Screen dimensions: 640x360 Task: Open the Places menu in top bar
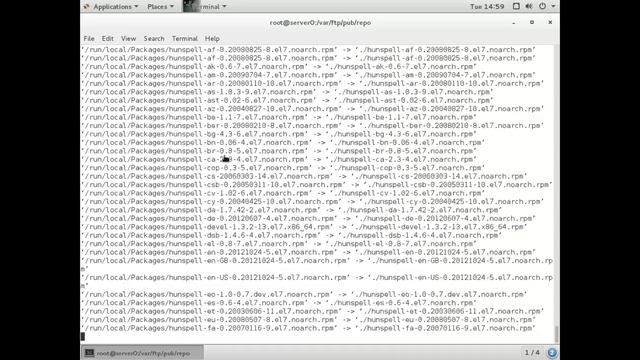[160, 7]
